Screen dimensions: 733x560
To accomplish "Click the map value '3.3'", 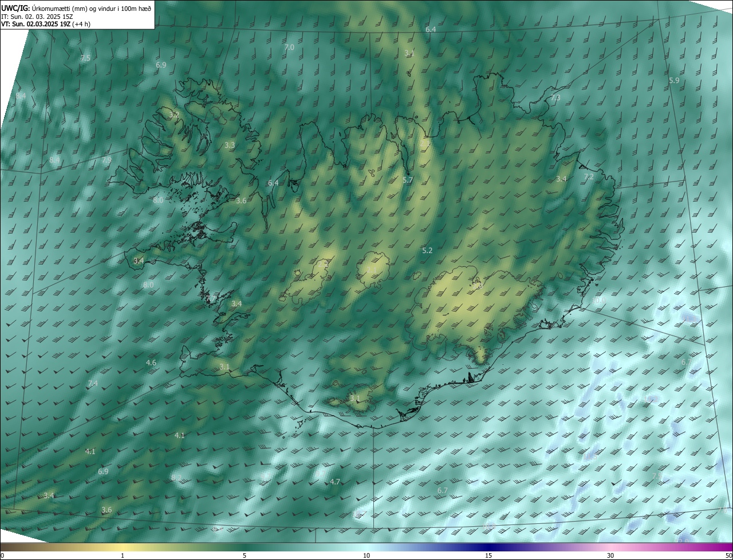I will (230, 145).
